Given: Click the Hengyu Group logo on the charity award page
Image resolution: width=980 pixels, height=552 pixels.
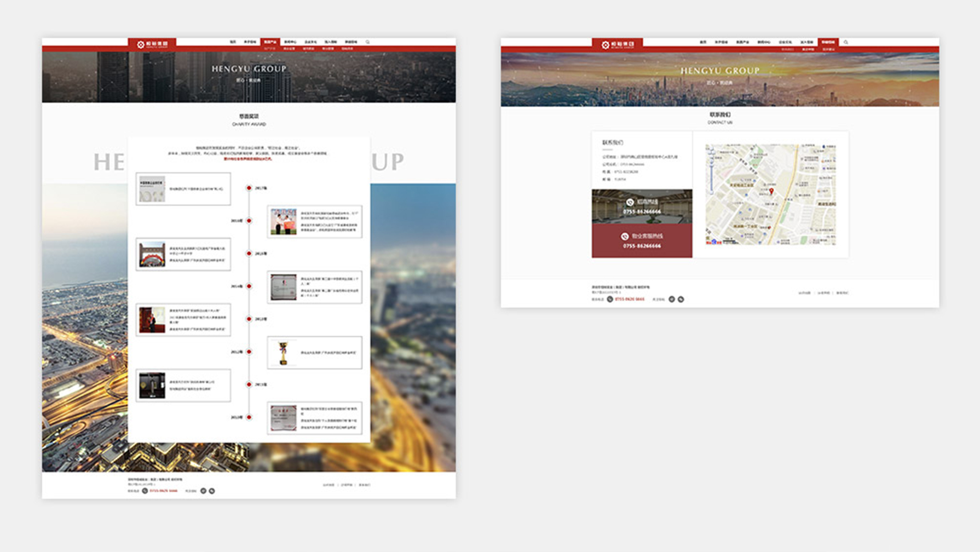Looking at the screenshot, I should coord(152,44).
